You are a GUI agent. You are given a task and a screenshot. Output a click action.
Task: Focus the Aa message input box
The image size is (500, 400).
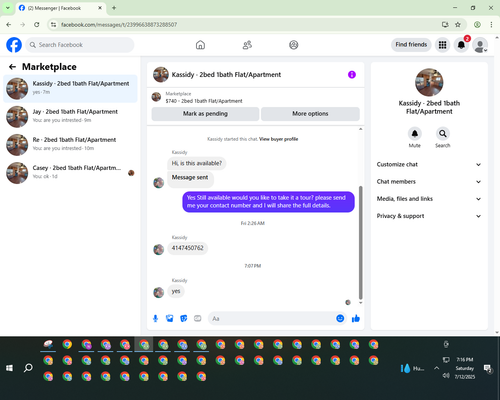(272, 319)
